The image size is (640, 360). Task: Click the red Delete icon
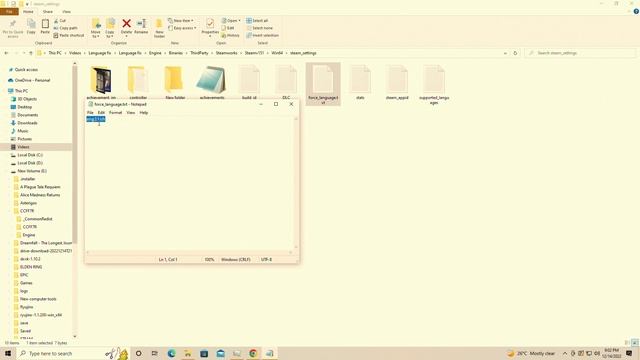(x=127, y=24)
